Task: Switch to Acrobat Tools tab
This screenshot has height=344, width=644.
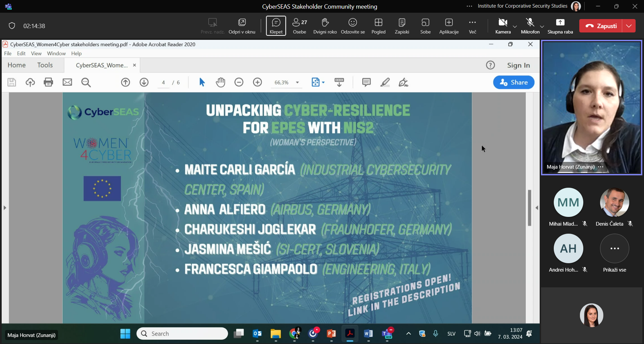Action: [45, 65]
